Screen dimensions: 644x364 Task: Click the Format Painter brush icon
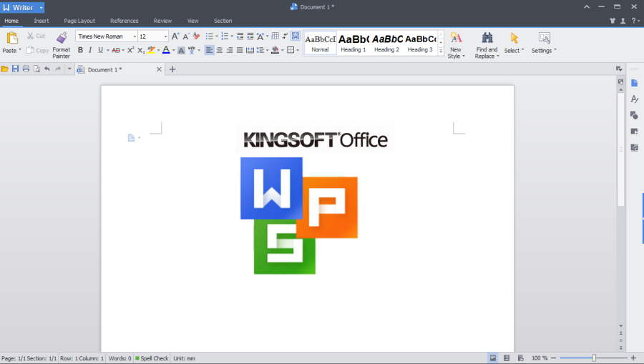click(62, 38)
